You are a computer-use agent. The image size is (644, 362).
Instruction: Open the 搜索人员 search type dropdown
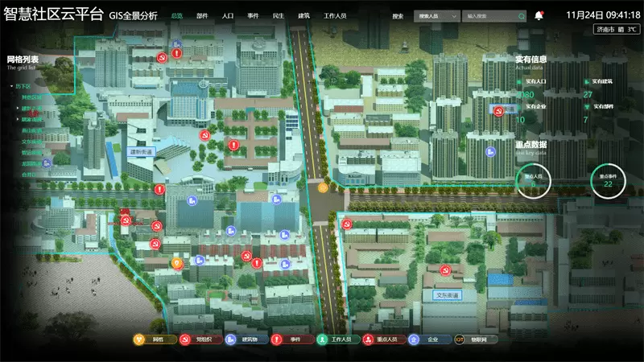[x=437, y=16]
